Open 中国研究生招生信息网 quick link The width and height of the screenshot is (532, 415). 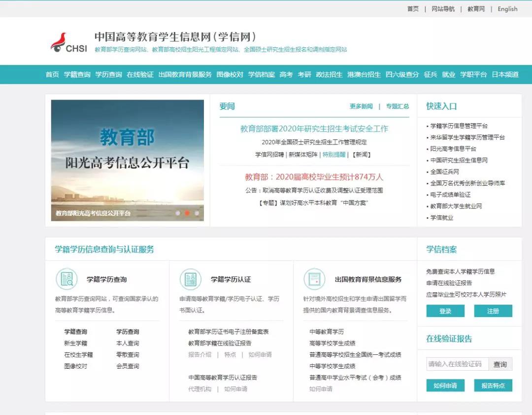tap(459, 160)
